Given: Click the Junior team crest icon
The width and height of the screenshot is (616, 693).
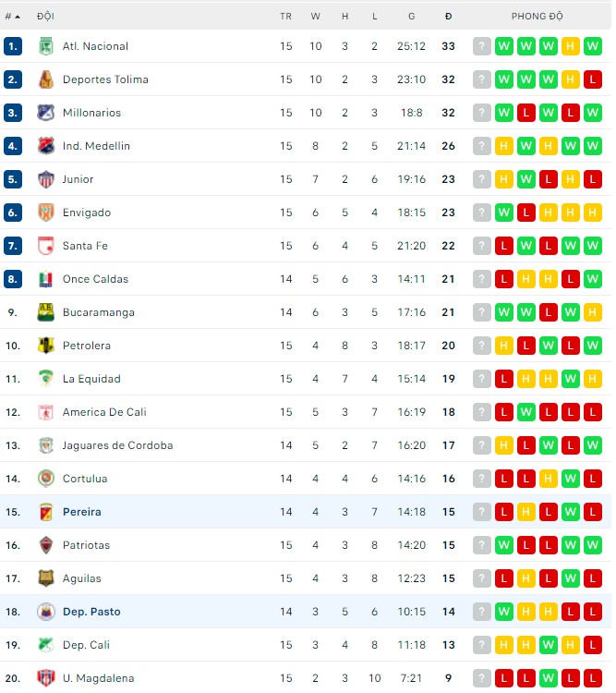Looking at the screenshot, I should [x=45, y=179].
